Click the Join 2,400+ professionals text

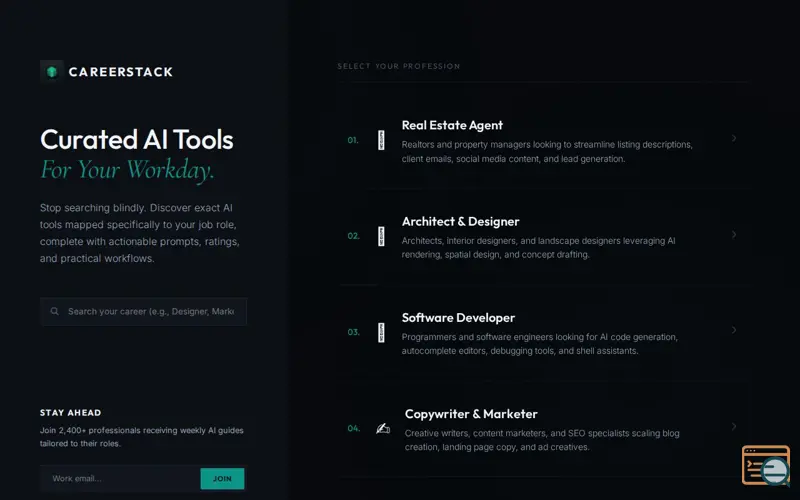[x=142, y=437]
